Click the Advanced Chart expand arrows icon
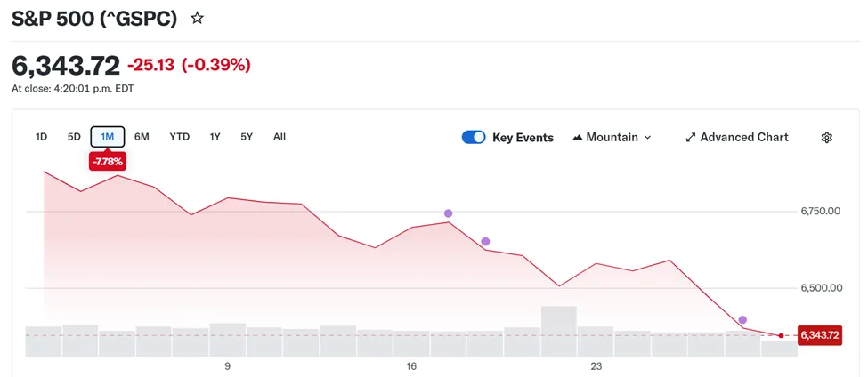 click(x=691, y=138)
